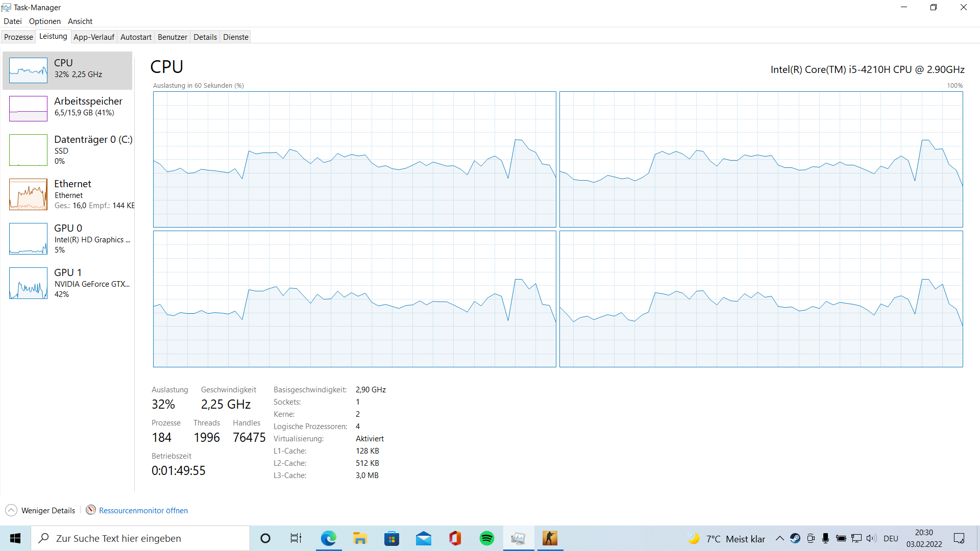
Task: Open the Datei menu
Action: click(x=13, y=21)
